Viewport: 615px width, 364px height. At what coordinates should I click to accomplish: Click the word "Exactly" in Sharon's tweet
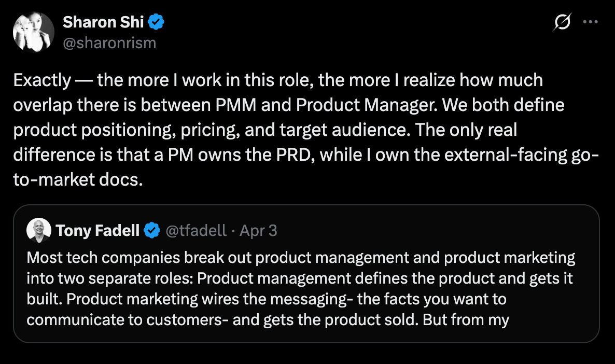[x=41, y=80]
